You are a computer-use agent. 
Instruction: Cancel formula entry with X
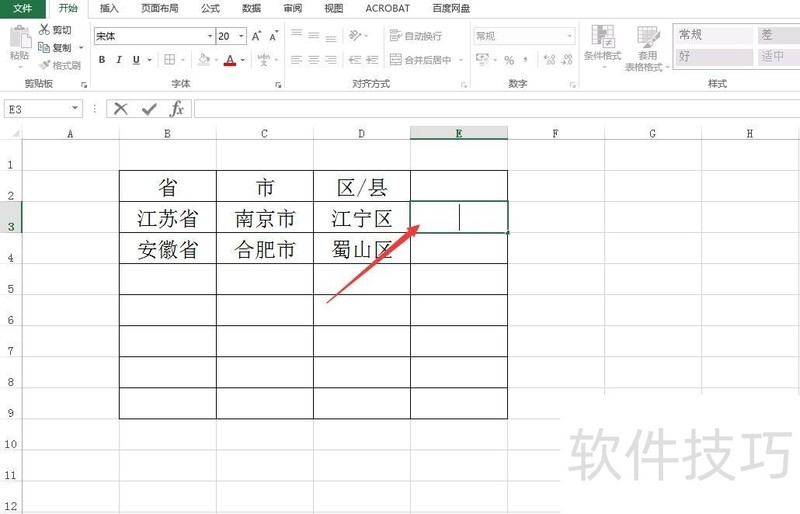(121, 109)
